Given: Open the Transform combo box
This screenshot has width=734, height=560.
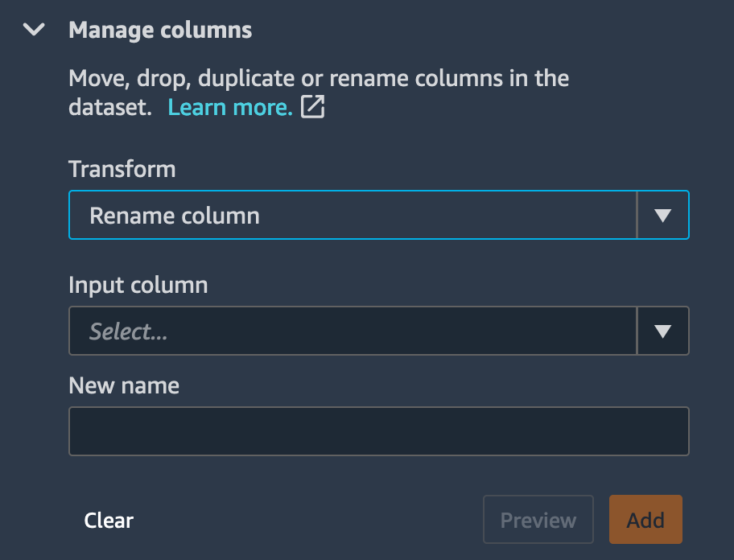Looking at the screenshot, I should pos(379,215).
